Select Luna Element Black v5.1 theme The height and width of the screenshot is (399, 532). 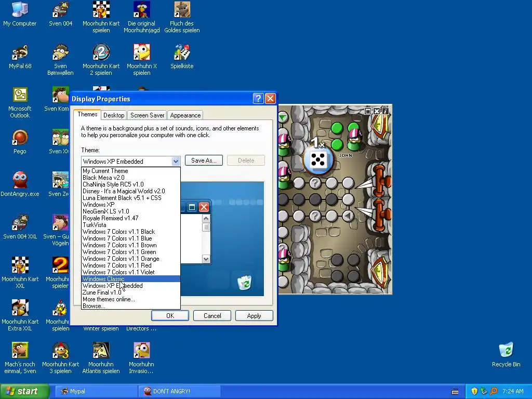tap(131, 198)
